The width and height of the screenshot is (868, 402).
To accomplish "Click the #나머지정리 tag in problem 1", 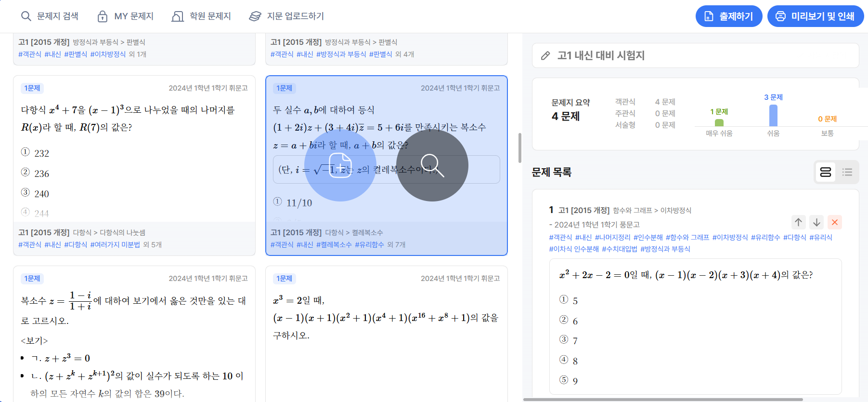I will point(613,238).
